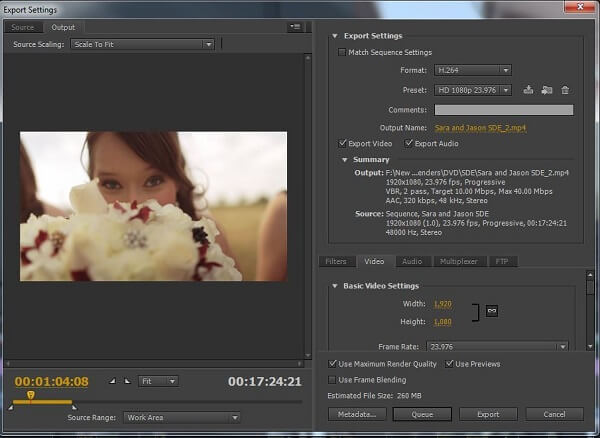
Task: Open the Format dropdown showing H.264
Action: (473, 70)
